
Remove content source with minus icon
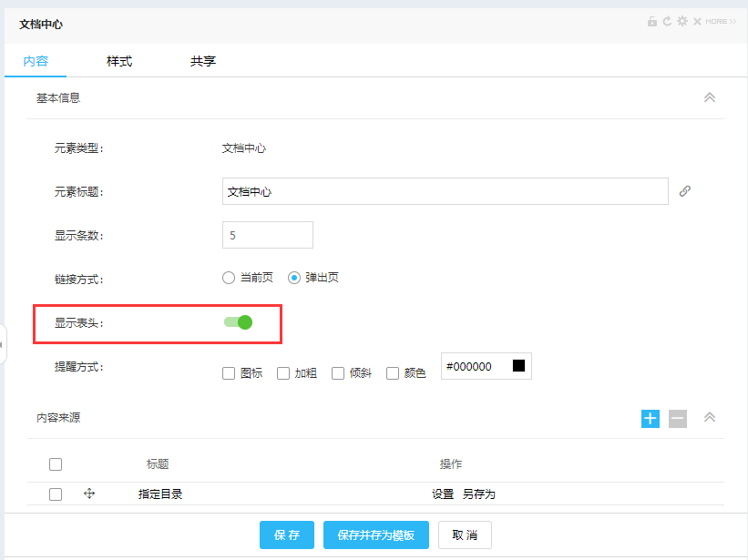point(678,418)
